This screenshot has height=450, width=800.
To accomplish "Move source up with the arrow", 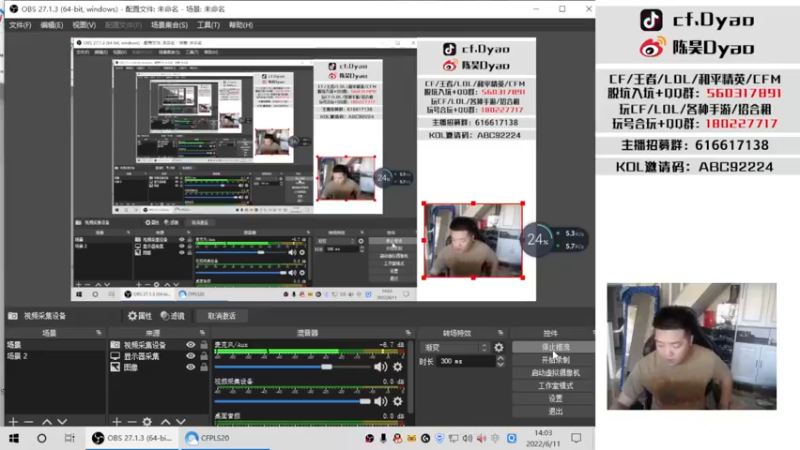I will click(x=166, y=422).
